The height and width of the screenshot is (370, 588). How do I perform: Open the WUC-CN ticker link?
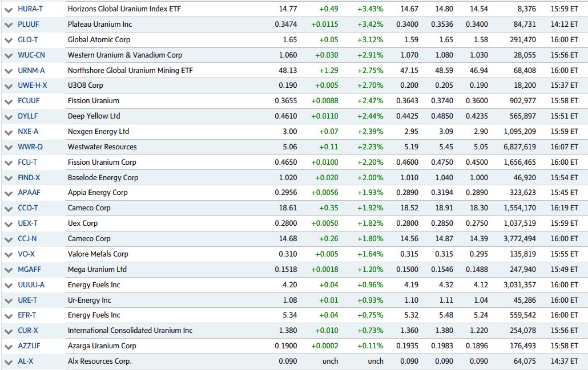point(31,55)
